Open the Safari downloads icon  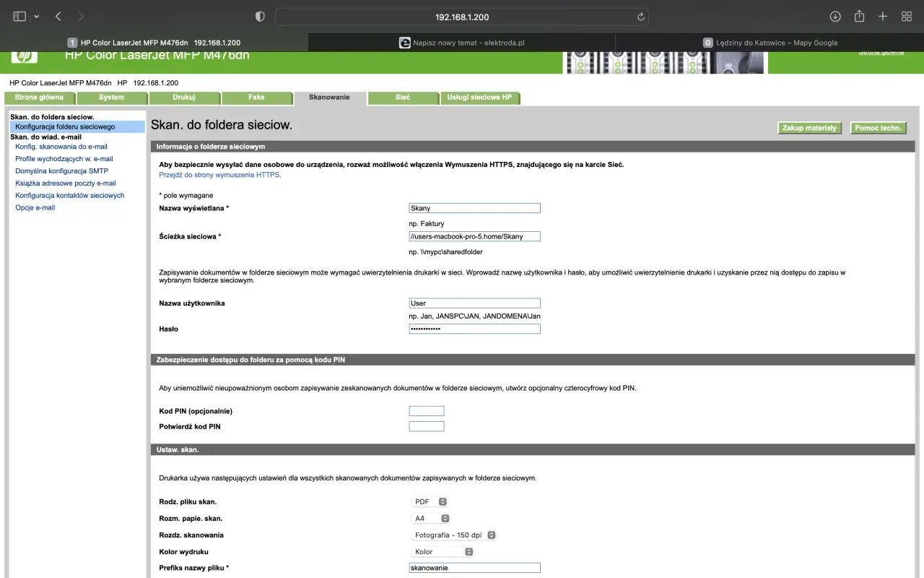[835, 17]
